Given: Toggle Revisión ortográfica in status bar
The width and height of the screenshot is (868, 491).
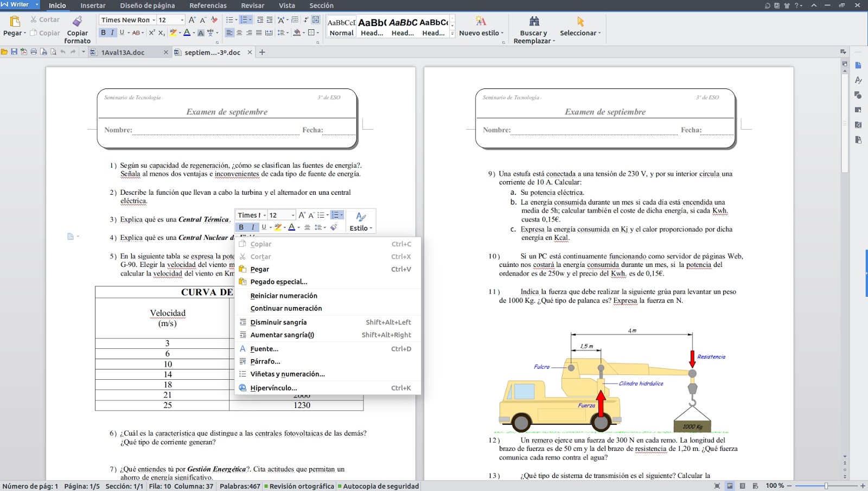Looking at the screenshot, I should (x=299, y=486).
